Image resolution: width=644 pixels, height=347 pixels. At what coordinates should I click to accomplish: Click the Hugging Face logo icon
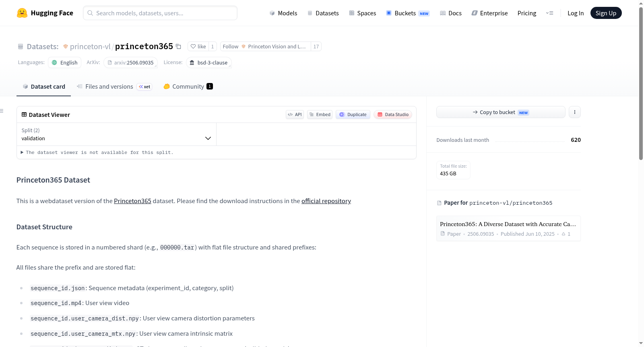22,13
